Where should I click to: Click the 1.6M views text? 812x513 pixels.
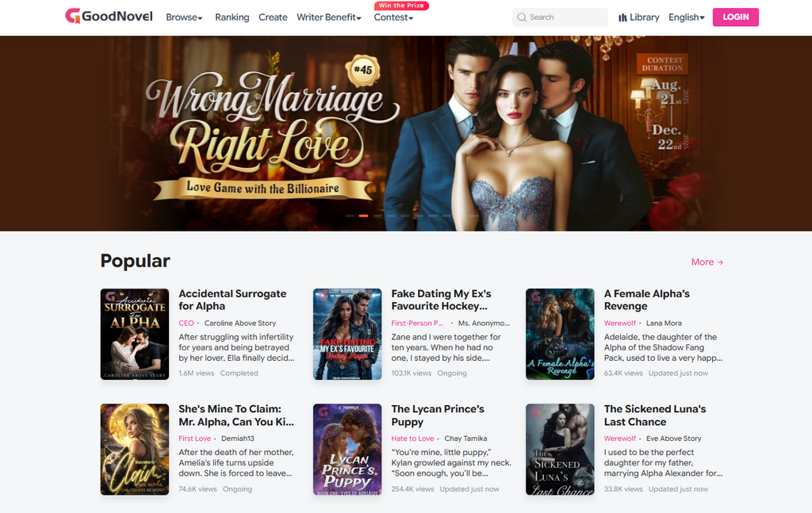[x=197, y=373]
